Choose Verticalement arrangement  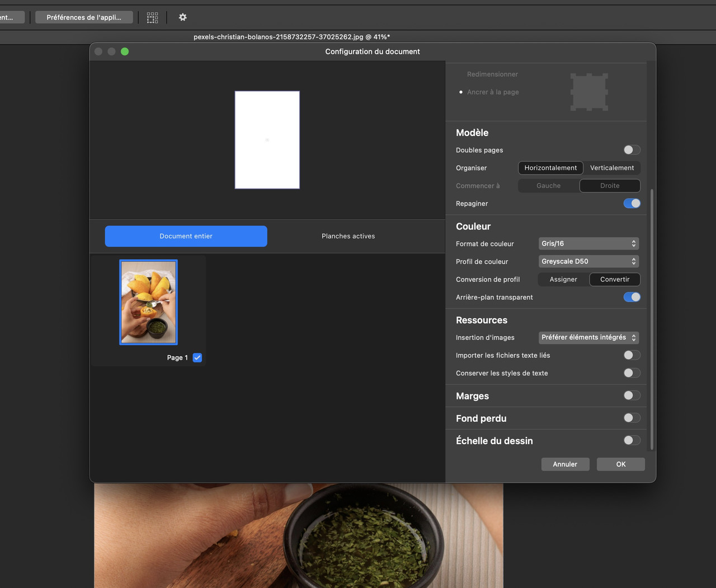point(612,168)
